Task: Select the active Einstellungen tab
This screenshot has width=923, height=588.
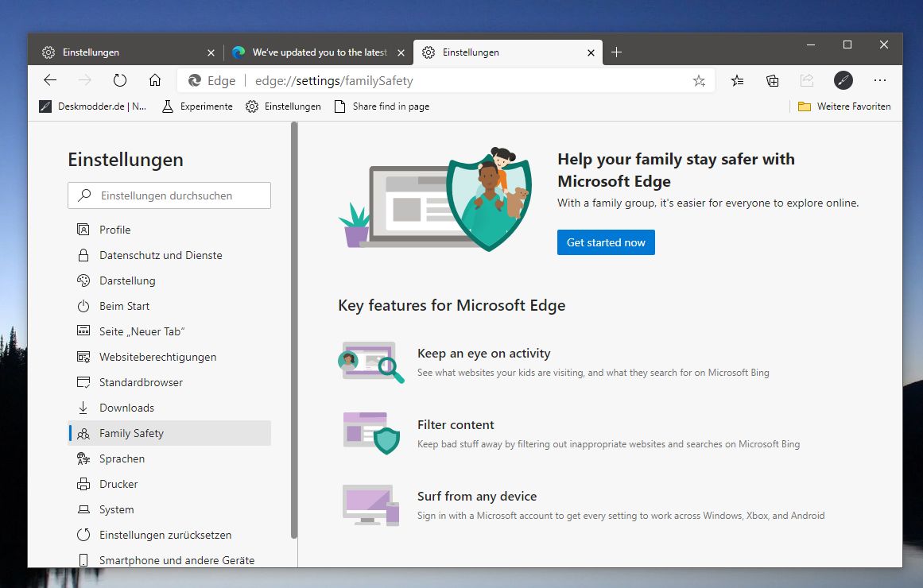Action: (507, 52)
